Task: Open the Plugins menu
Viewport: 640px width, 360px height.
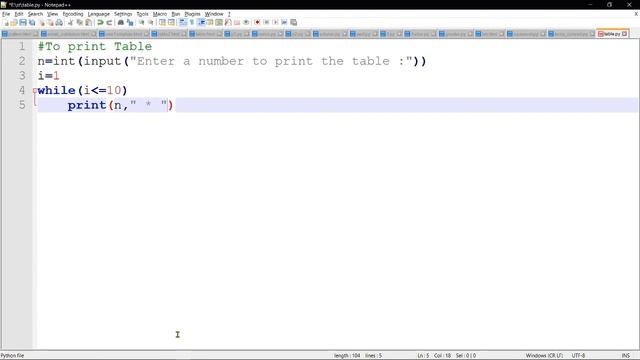Action: click(192, 14)
